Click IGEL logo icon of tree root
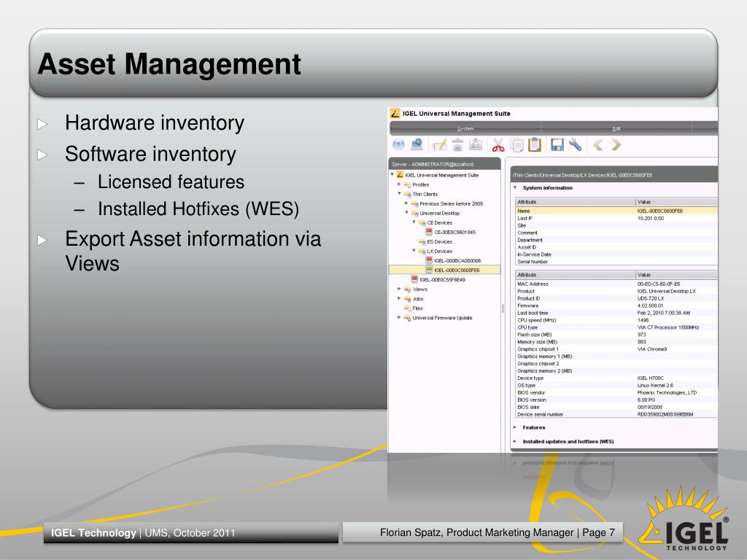This screenshot has width=747, height=560. (400, 175)
